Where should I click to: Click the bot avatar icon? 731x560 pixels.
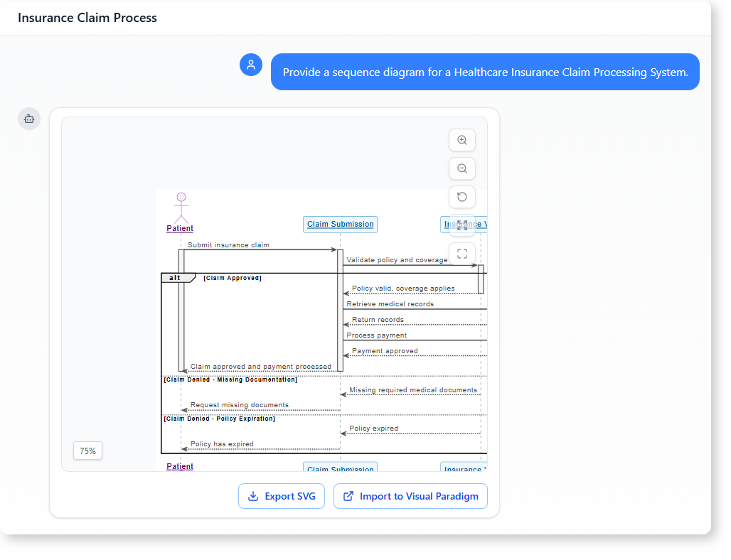[29, 119]
